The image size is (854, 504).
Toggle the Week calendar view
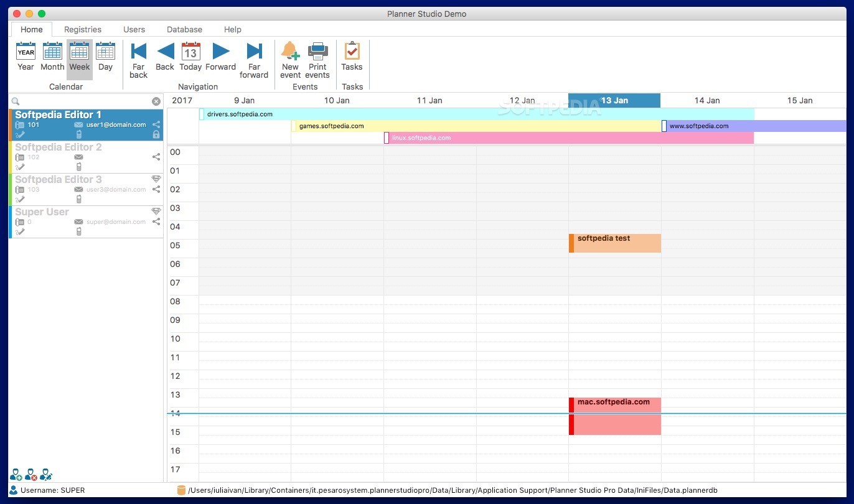(x=79, y=60)
